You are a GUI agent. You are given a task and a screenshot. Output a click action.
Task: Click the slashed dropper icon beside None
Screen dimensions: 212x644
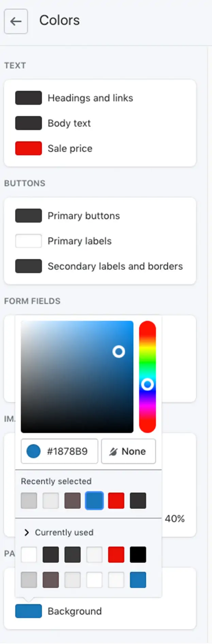(x=113, y=452)
